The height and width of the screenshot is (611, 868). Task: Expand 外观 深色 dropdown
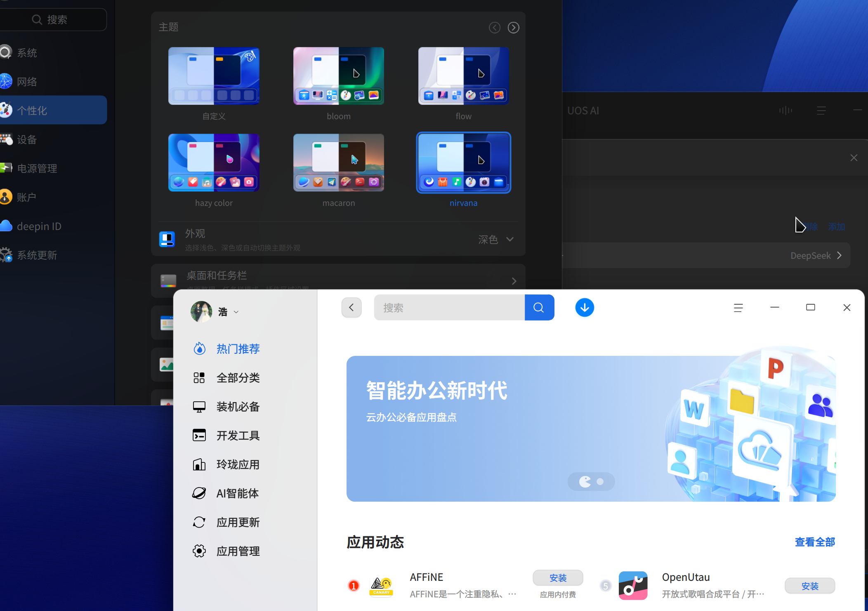click(x=496, y=239)
